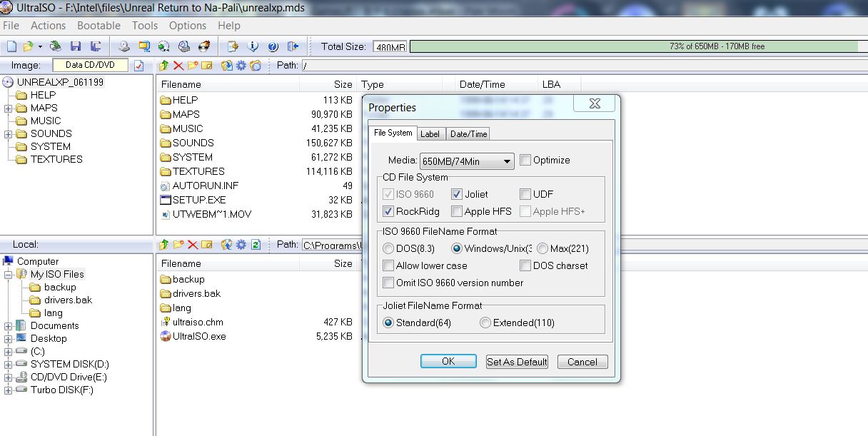868x436 pixels.
Task: Click the gear icon in Local pane toolbar
Action: point(241,245)
